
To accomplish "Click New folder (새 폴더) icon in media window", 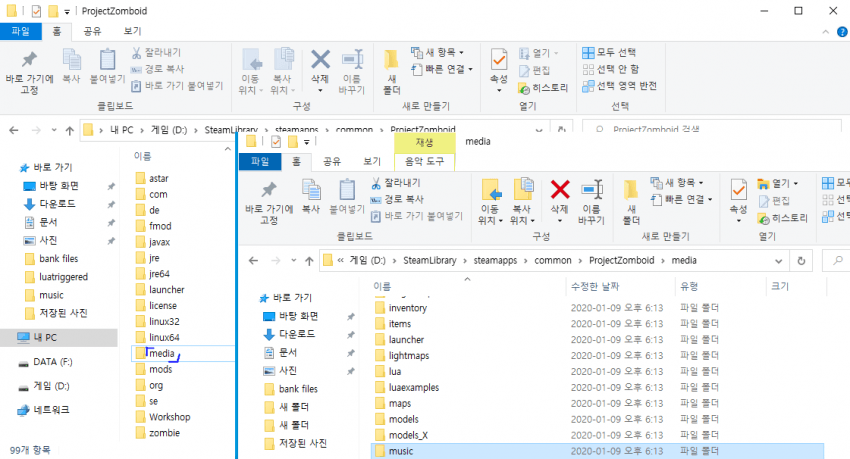I will (631, 190).
